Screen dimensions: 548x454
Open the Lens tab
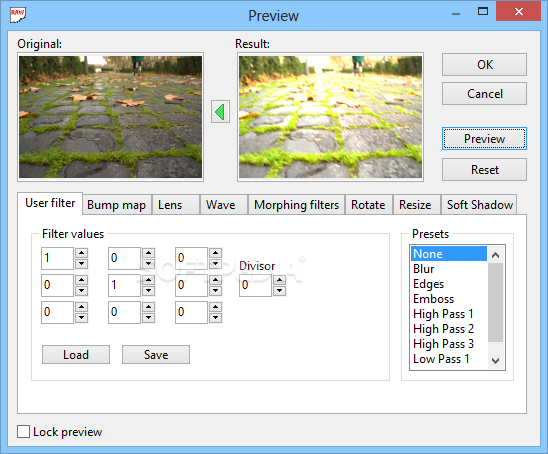coord(176,204)
